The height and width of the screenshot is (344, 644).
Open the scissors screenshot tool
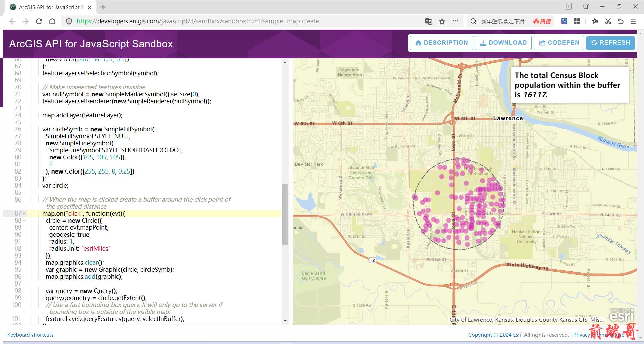[608, 21]
